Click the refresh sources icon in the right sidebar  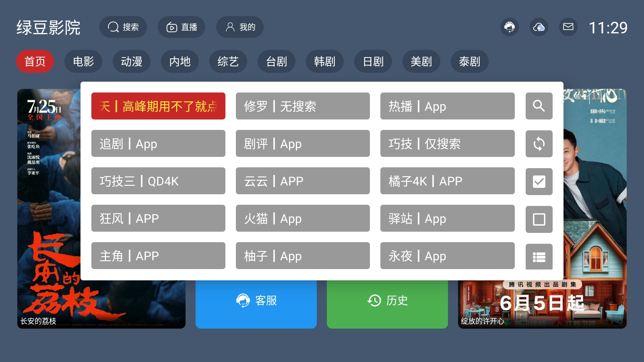(x=539, y=144)
